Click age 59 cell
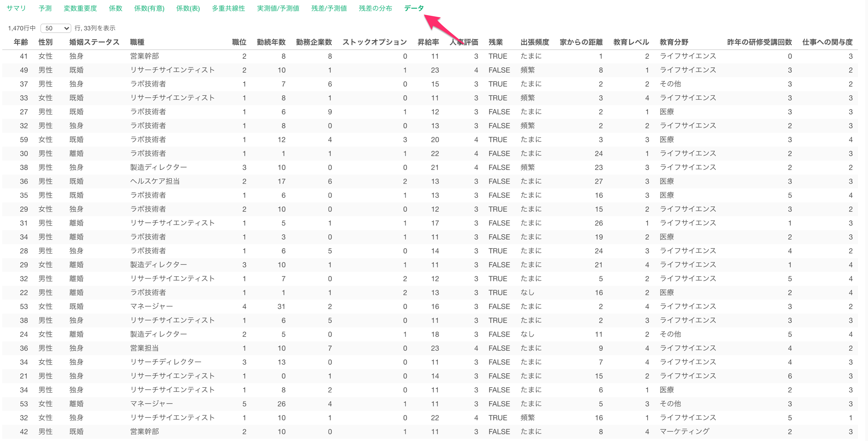 (x=24, y=139)
